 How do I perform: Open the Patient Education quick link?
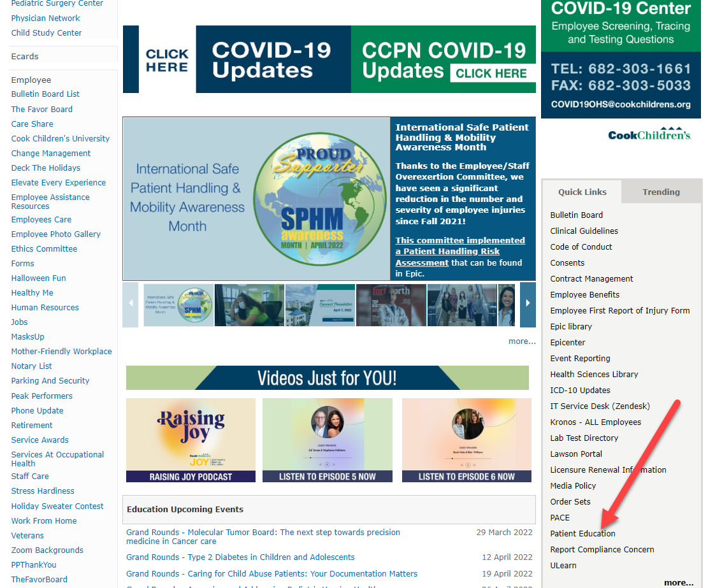(x=582, y=533)
